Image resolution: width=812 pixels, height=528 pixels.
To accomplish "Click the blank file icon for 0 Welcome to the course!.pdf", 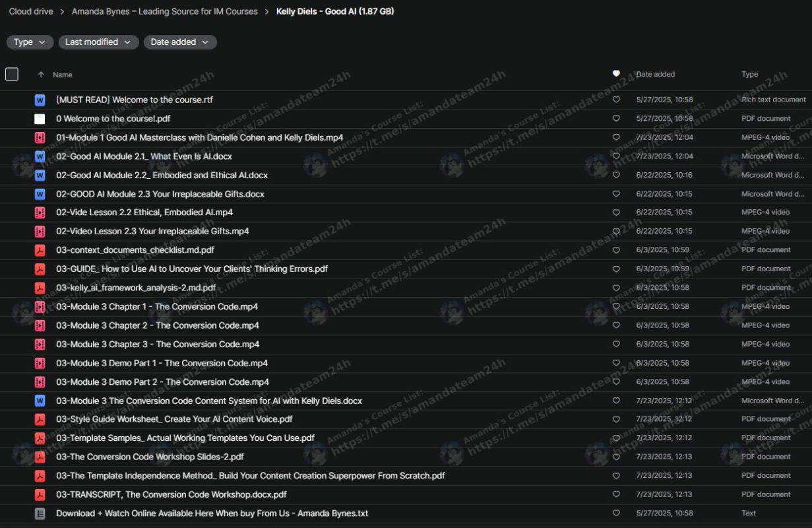I will [x=40, y=119].
